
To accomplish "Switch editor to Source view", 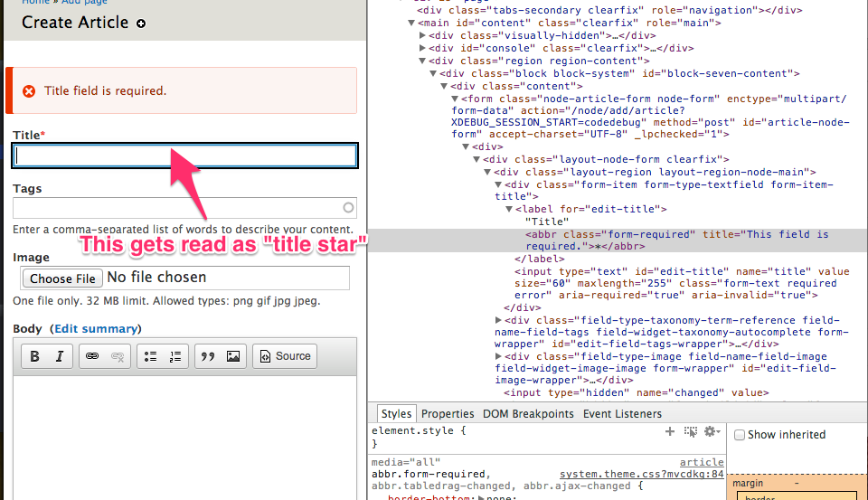I will click(x=285, y=356).
